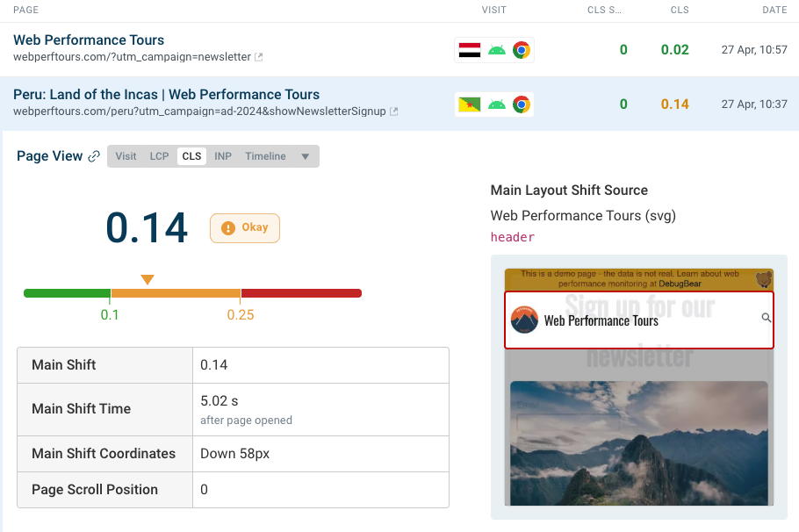Click highlighted header box in preview

pos(639,320)
